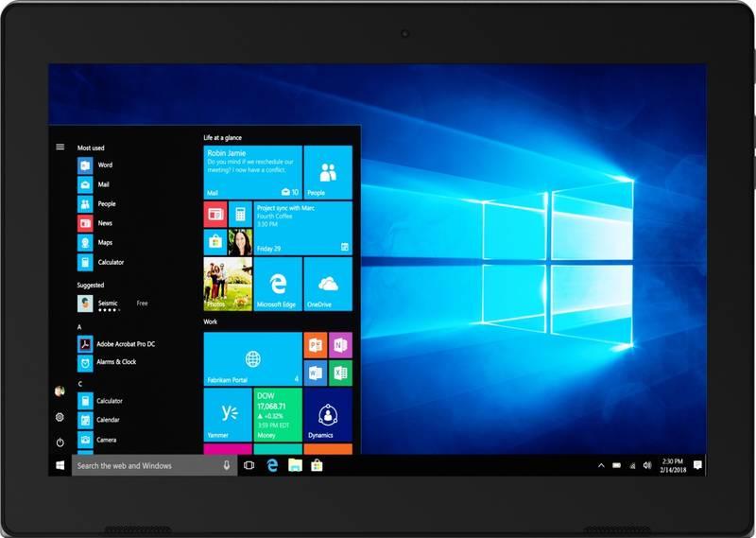Expand the Start hamburger menu
Screen dimensions: 756x538
60,147
